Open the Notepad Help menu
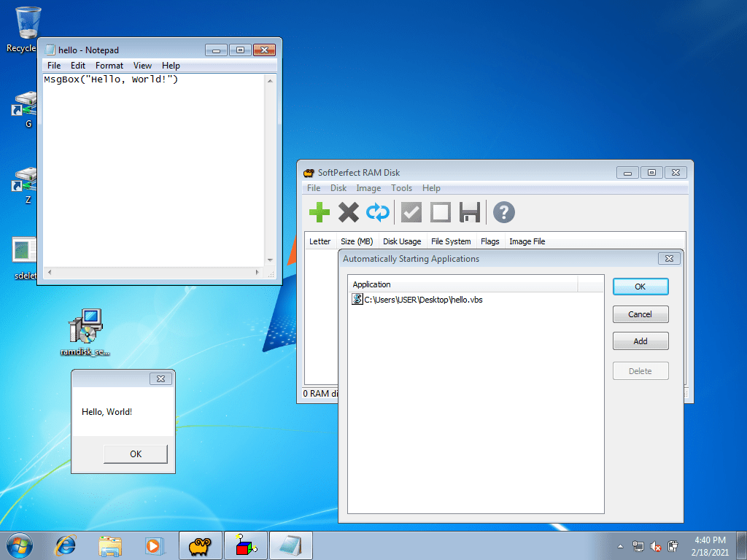Image resolution: width=747 pixels, height=560 pixels. (171, 66)
